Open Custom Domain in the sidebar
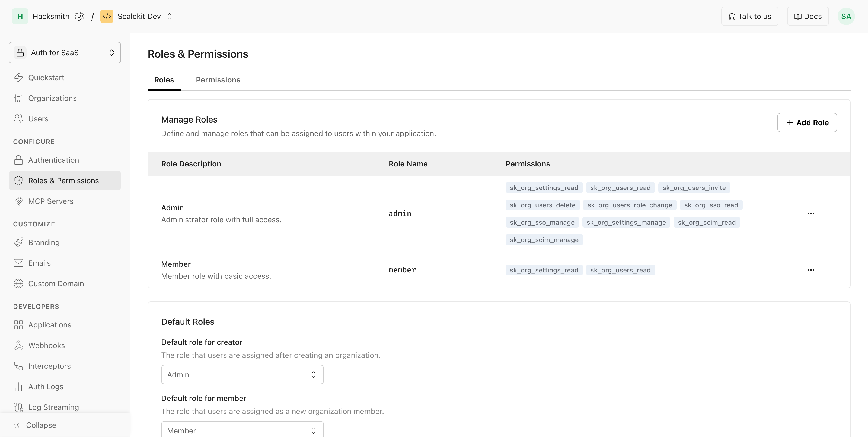 coord(65,284)
